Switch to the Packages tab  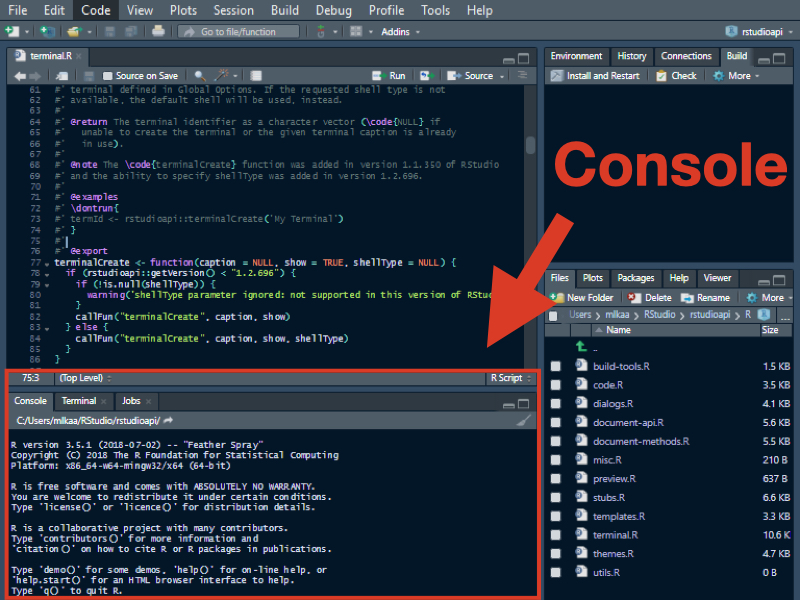pos(636,278)
